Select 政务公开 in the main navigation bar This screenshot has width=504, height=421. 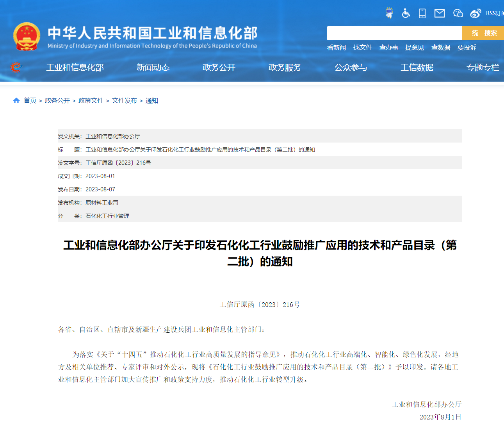tap(219, 68)
